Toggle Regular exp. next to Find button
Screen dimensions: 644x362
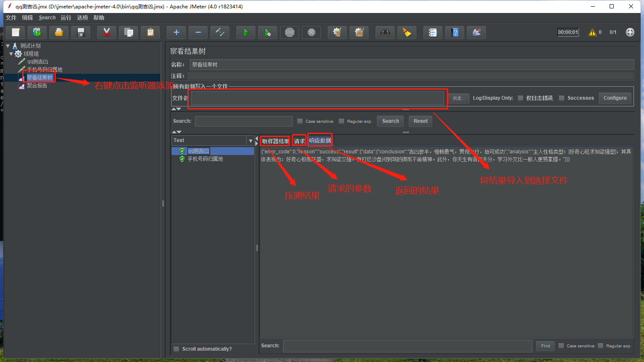coord(600,346)
